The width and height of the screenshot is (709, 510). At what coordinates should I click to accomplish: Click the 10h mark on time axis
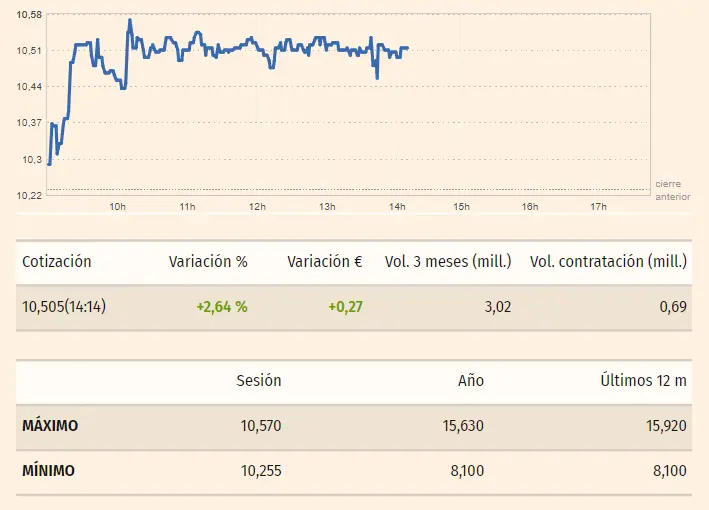(118, 207)
